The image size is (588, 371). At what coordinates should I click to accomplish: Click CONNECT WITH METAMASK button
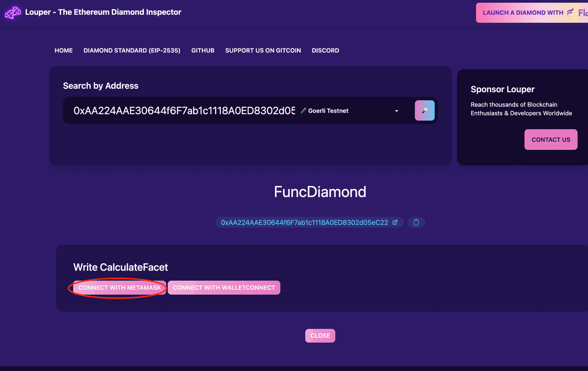click(x=120, y=288)
